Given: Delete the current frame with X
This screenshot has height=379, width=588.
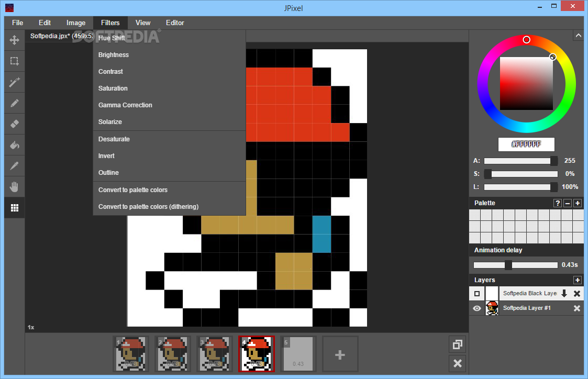Looking at the screenshot, I should pyautogui.click(x=458, y=363).
